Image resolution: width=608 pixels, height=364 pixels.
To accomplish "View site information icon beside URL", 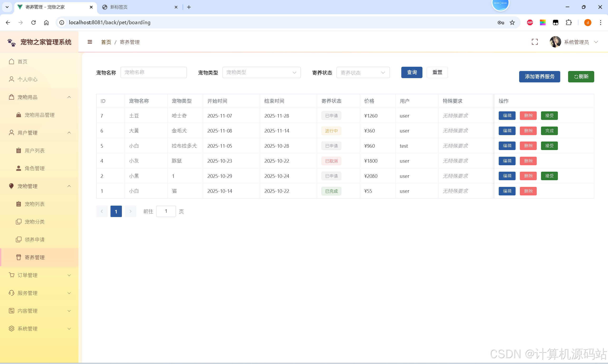I will pos(62,23).
